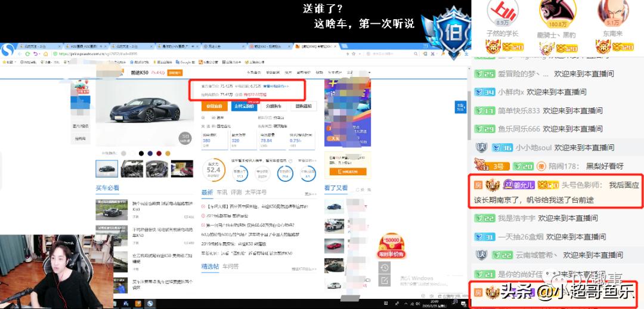
Task: Select the 太平洋号 news tab
Action: (x=256, y=192)
